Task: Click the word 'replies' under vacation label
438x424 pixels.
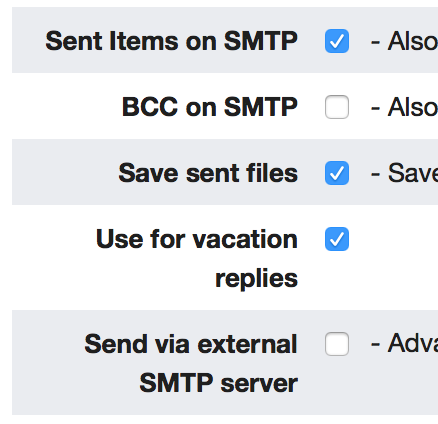Action: [x=256, y=279]
